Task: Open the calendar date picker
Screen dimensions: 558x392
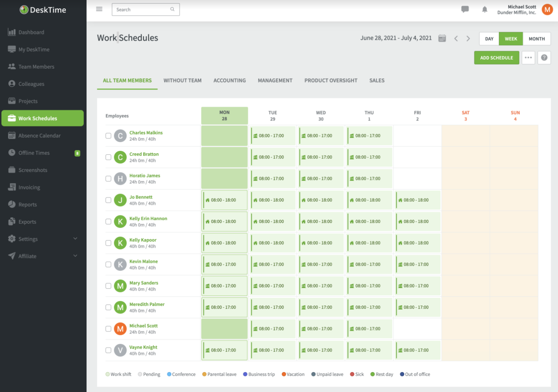Action: [x=442, y=37]
